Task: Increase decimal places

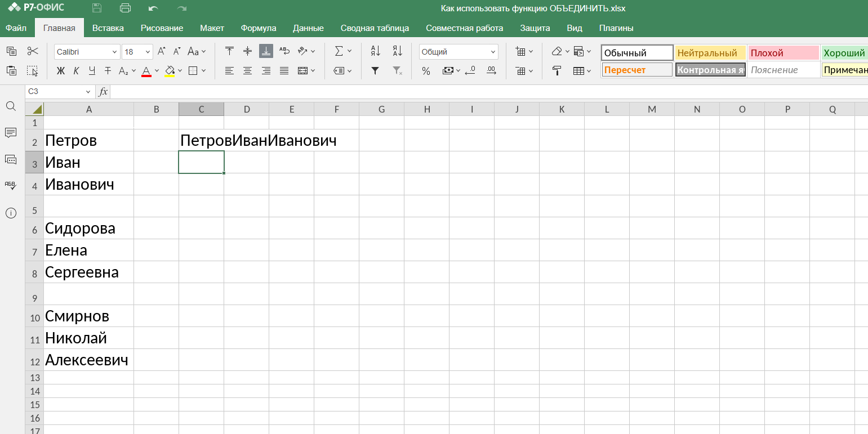Action: point(491,71)
